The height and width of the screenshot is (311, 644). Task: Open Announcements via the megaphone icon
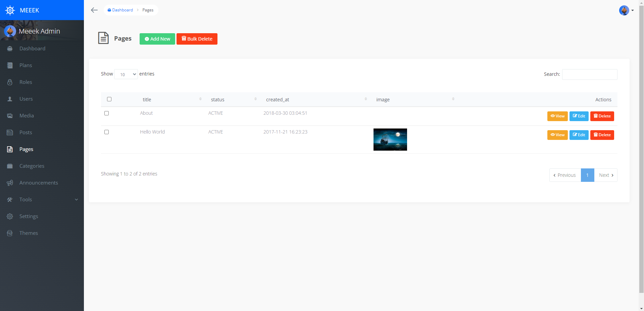tap(10, 183)
